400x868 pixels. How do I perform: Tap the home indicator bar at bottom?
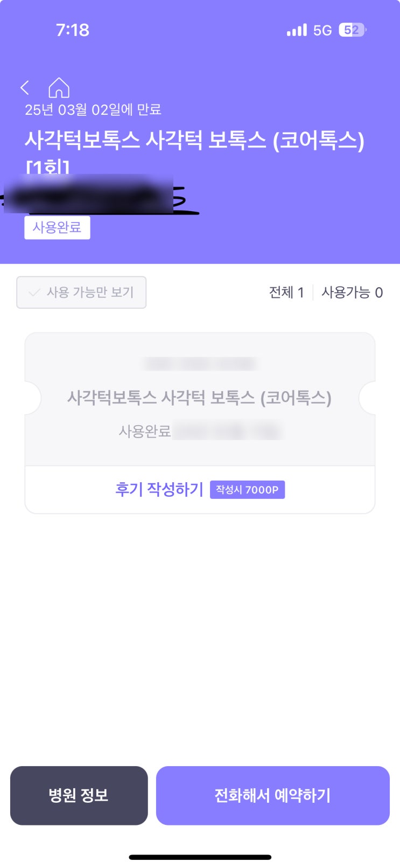click(200, 857)
